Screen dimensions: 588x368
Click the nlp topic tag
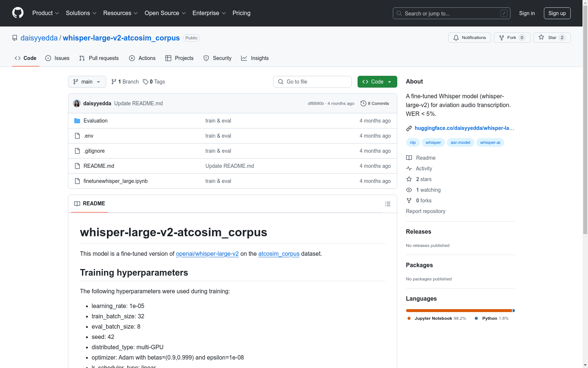click(413, 142)
